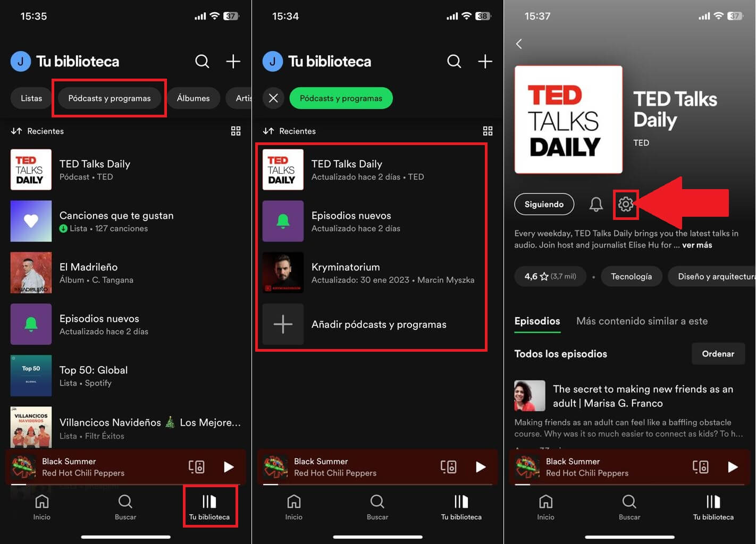
Task: Select the Álbumes filter chip
Action: point(193,98)
